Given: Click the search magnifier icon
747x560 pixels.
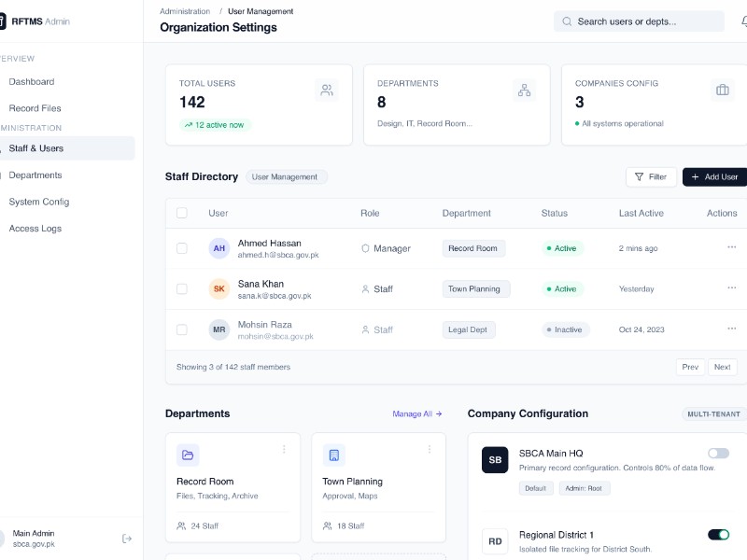Looking at the screenshot, I should point(567,21).
